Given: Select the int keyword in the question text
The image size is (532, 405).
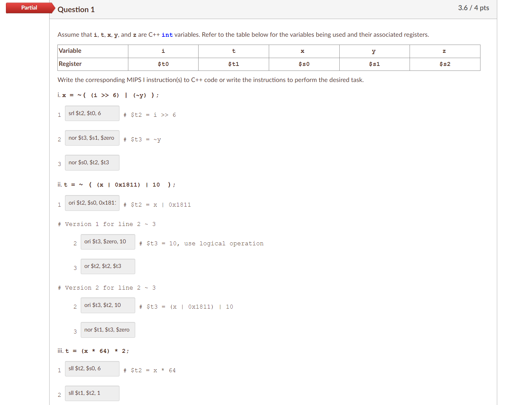Looking at the screenshot, I should tap(167, 34).
